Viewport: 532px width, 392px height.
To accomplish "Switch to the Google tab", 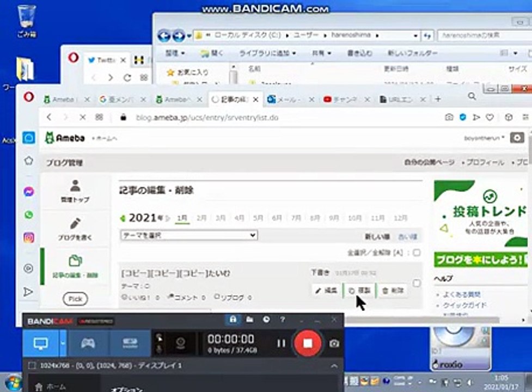I will pyautogui.click(x=123, y=99).
